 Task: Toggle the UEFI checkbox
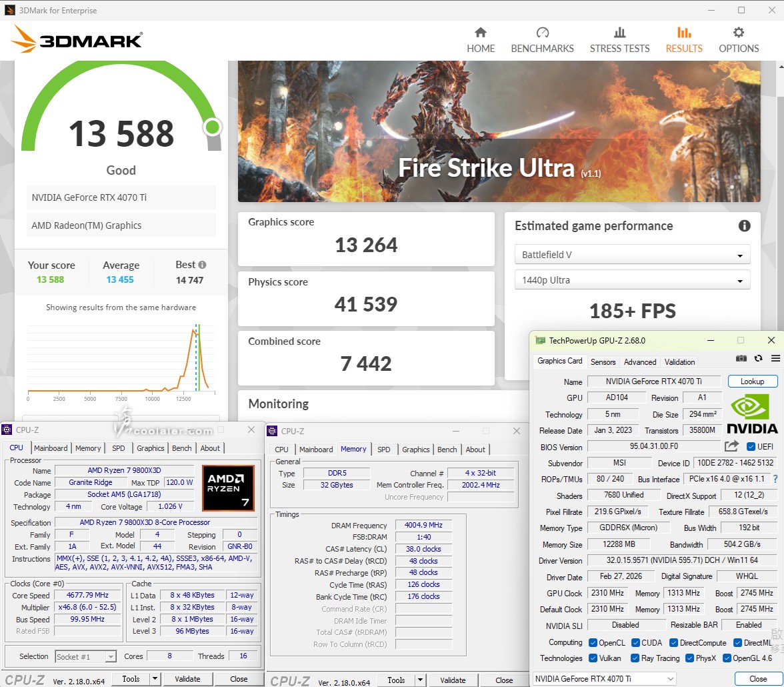point(751,447)
